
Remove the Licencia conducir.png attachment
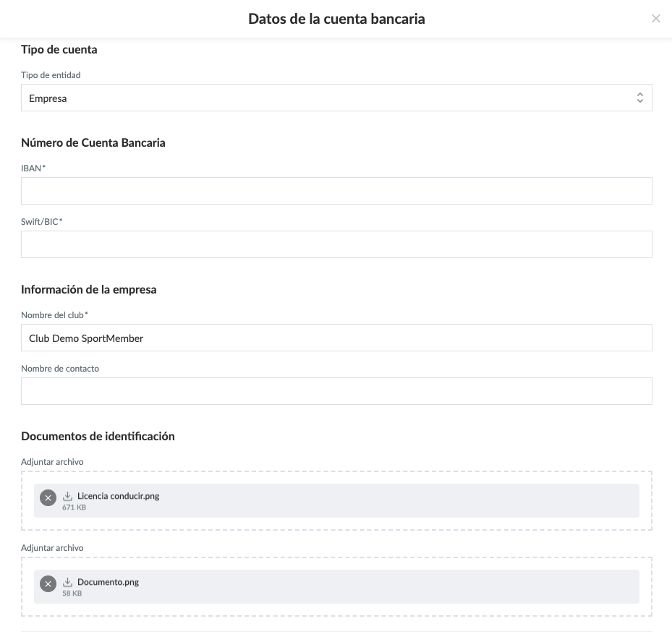tap(48, 498)
